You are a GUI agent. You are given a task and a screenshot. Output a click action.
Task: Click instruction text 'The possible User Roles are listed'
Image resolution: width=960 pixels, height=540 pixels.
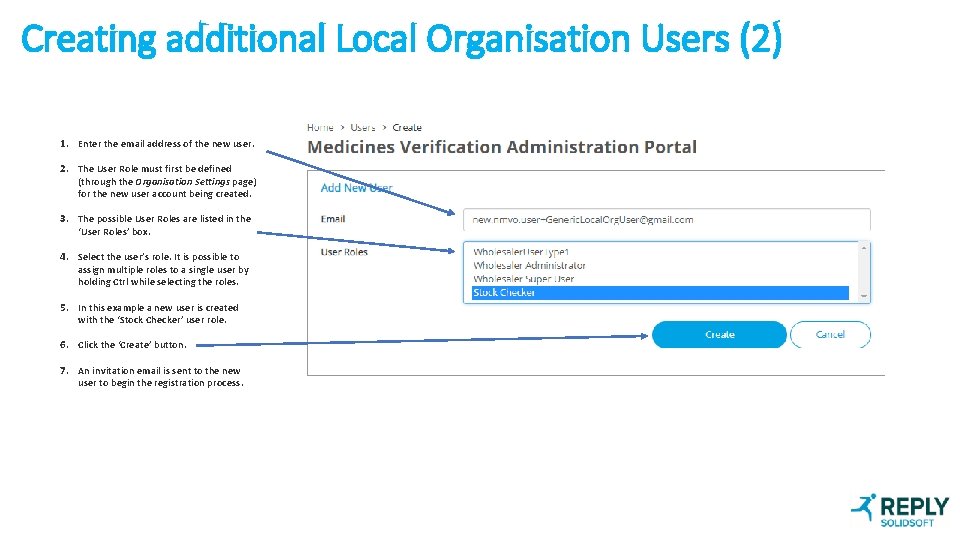[x=164, y=225]
